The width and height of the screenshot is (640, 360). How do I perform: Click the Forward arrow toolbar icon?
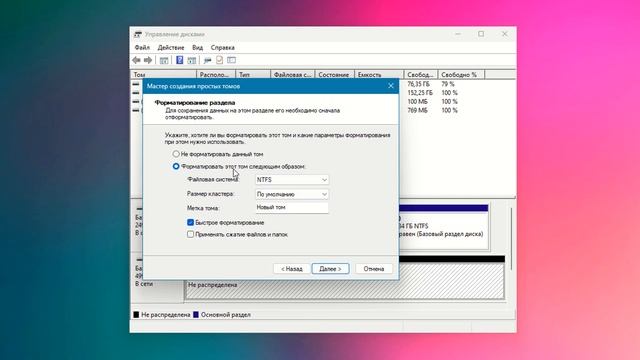tap(148, 60)
